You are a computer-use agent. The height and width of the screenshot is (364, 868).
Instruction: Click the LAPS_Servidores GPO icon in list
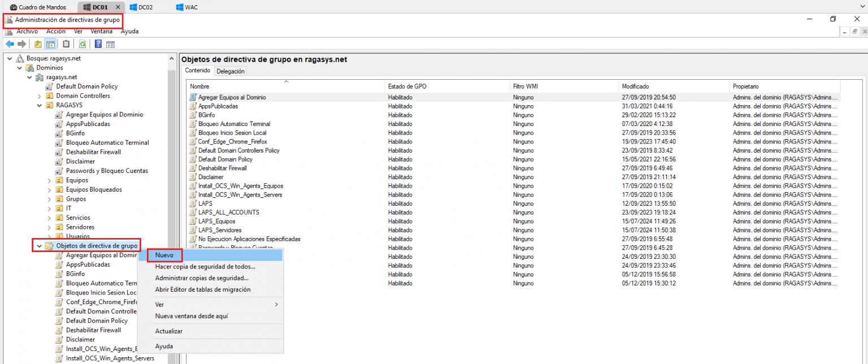(193, 230)
